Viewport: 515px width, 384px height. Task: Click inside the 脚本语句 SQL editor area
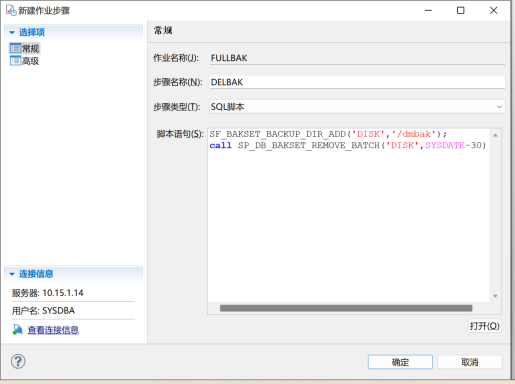[348, 215]
